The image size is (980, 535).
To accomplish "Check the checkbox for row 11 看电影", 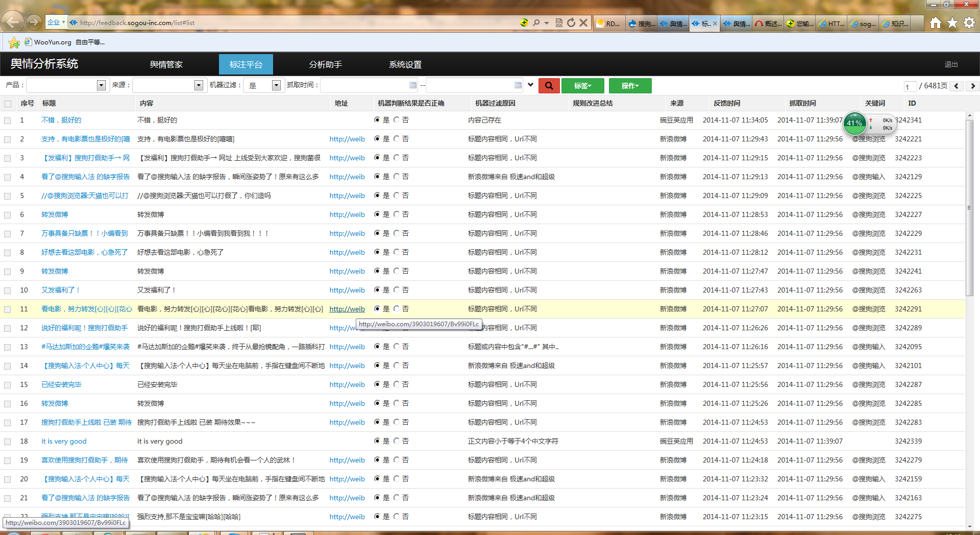I will pos(7,309).
